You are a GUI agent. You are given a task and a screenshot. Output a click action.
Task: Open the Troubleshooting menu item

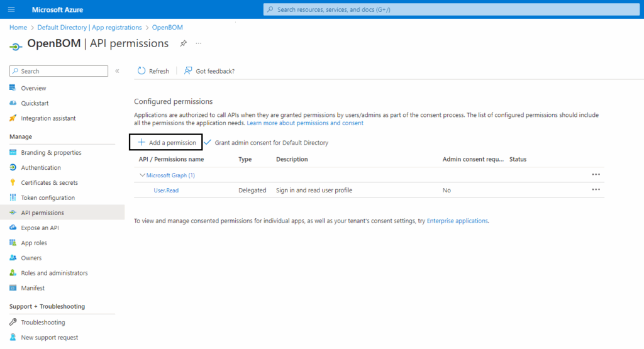43,323
